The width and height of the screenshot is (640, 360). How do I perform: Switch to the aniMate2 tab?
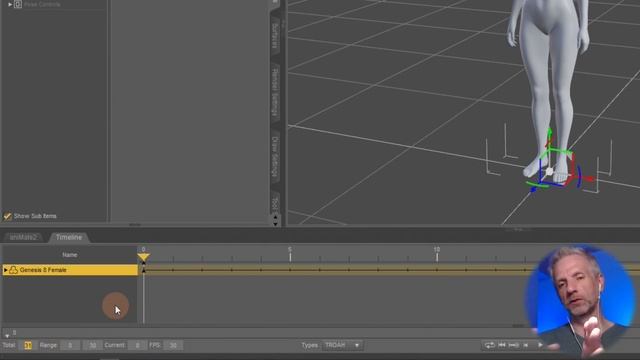(x=23, y=237)
